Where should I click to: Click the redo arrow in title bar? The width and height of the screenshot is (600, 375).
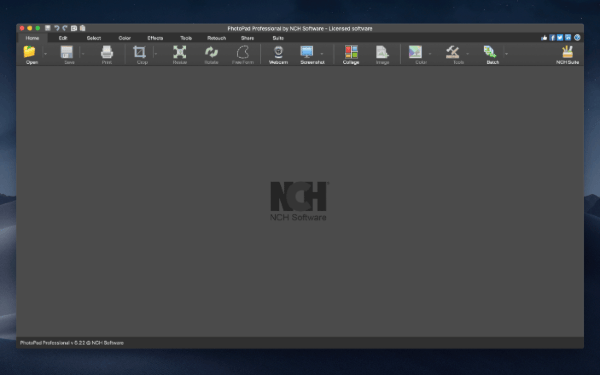(x=65, y=28)
